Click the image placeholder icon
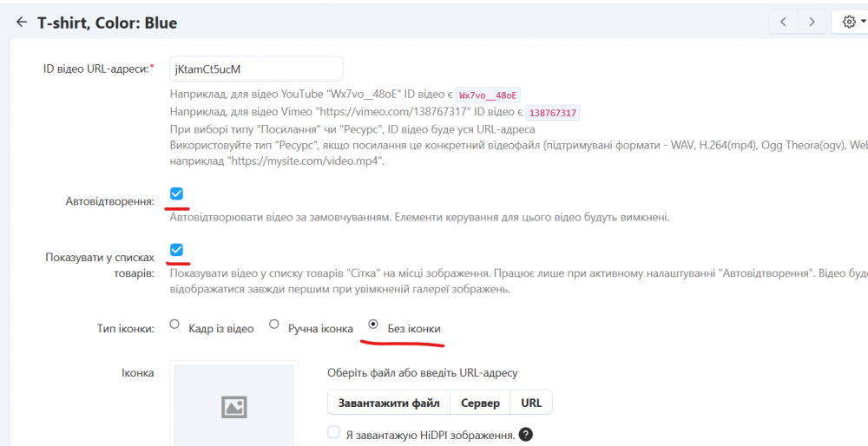The height and width of the screenshot is (446, 868). [234, 407]
